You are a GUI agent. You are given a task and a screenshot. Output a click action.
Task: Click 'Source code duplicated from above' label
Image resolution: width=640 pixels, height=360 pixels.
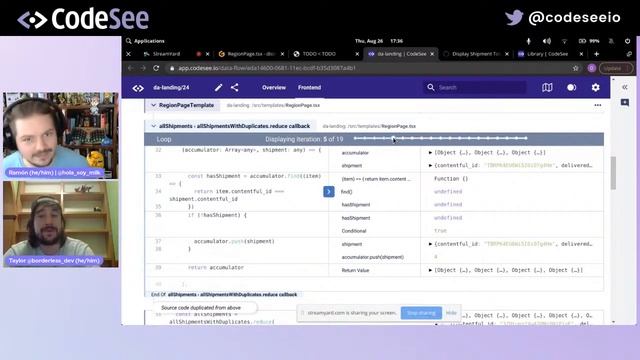[201, 308]
